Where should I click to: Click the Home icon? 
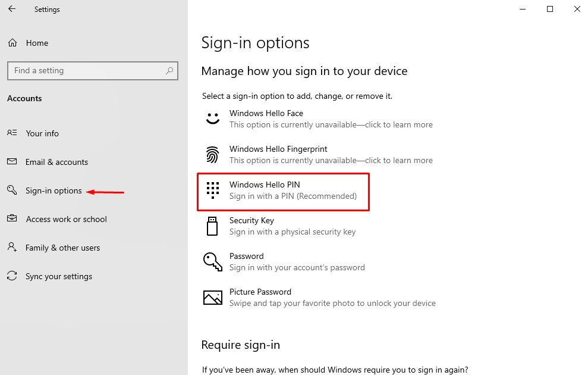point(12,42)
